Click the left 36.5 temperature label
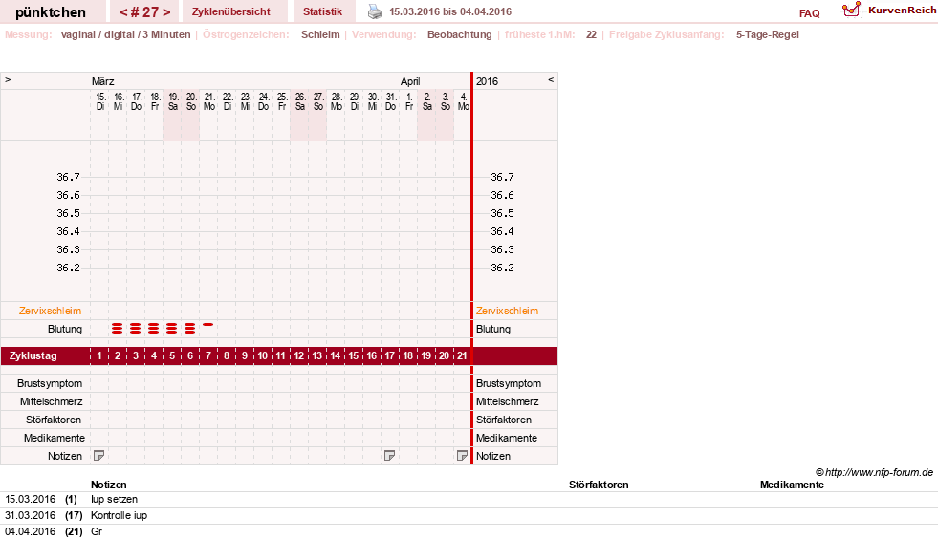This screenshot has height=560, width=938. pos(68,213)
